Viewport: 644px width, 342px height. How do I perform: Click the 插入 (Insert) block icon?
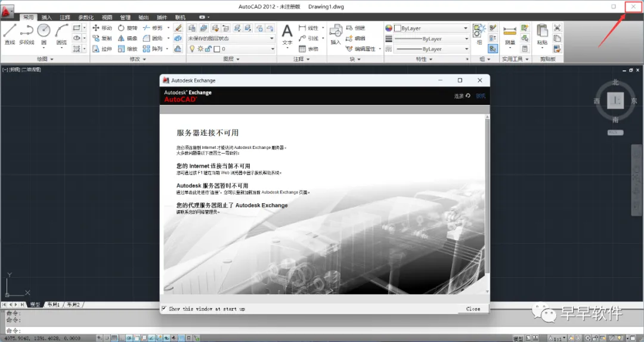click(336, 34)
